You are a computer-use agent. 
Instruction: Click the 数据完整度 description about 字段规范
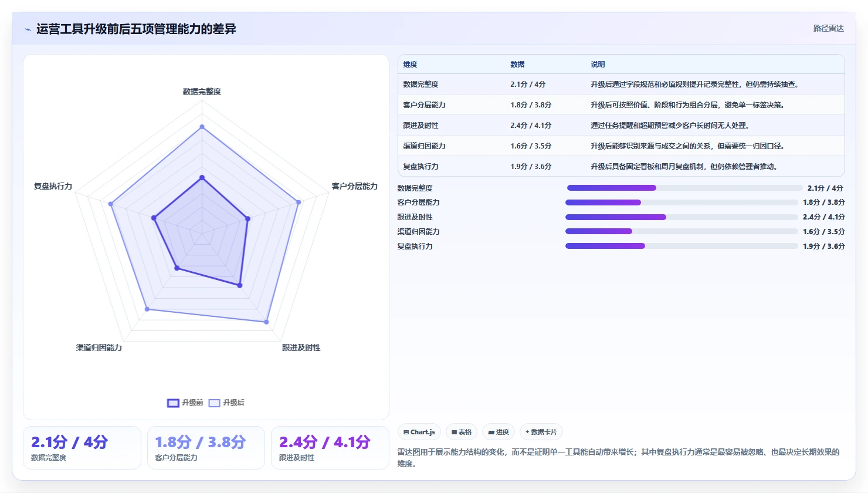click(694, 85)
